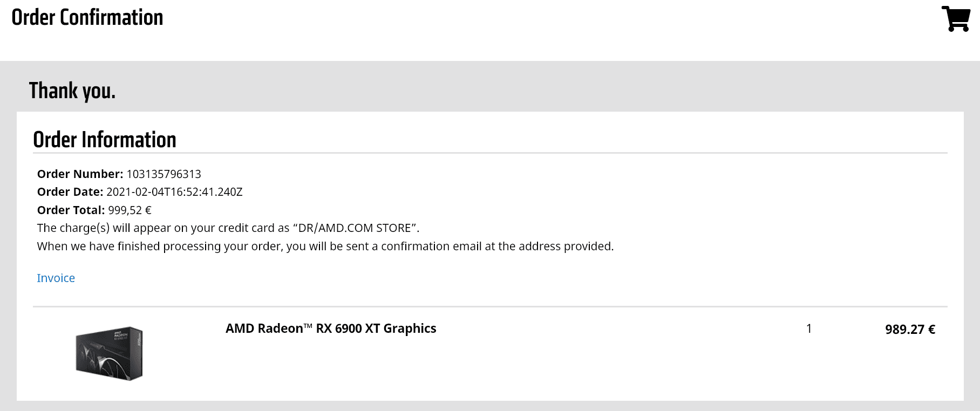The width and height of the screenshot is (980, 411).
Task: Click the item price 989.27 €
Action: pyautogui.click(x=910, y=330)
